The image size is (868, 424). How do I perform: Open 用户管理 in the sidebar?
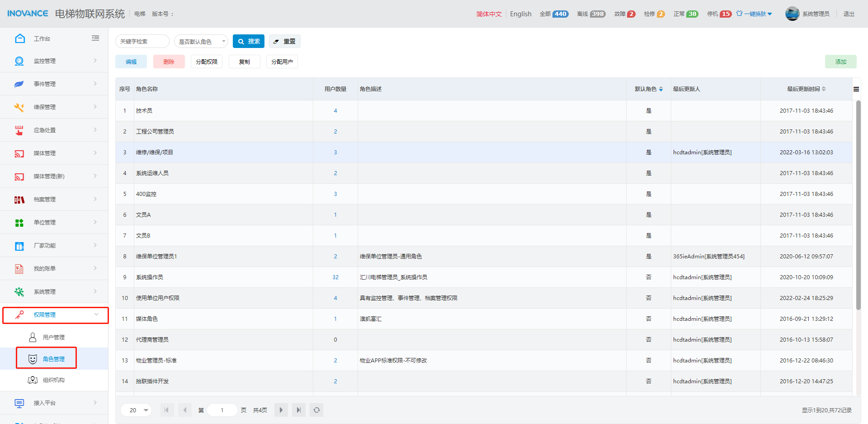point(53,338)
